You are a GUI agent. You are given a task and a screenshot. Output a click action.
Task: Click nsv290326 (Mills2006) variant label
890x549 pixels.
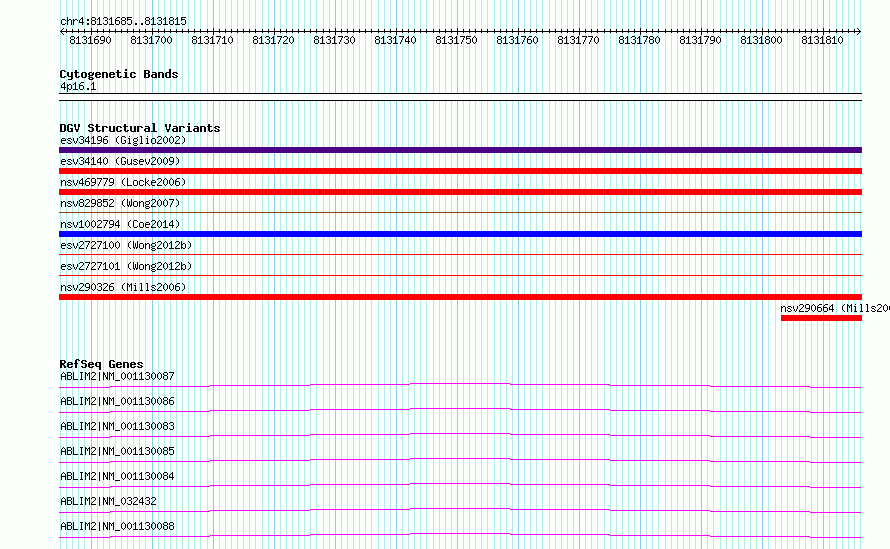tap(123, 287)
